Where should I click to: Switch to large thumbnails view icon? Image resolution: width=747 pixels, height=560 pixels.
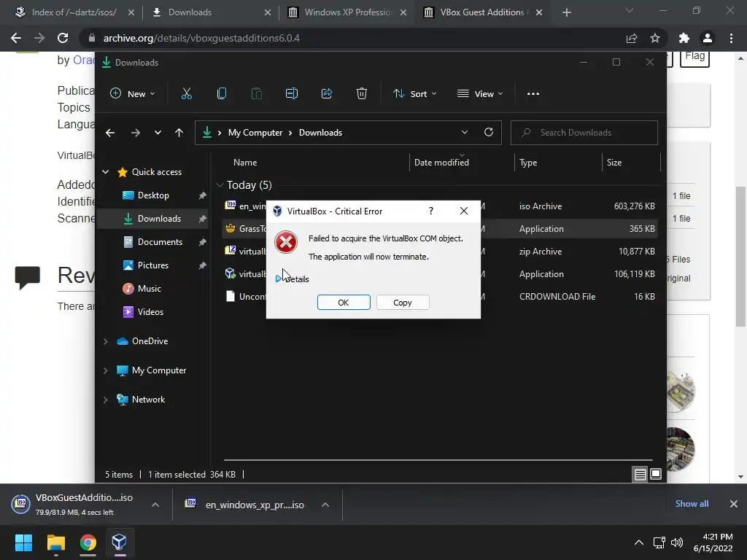[x=656, y=474]
